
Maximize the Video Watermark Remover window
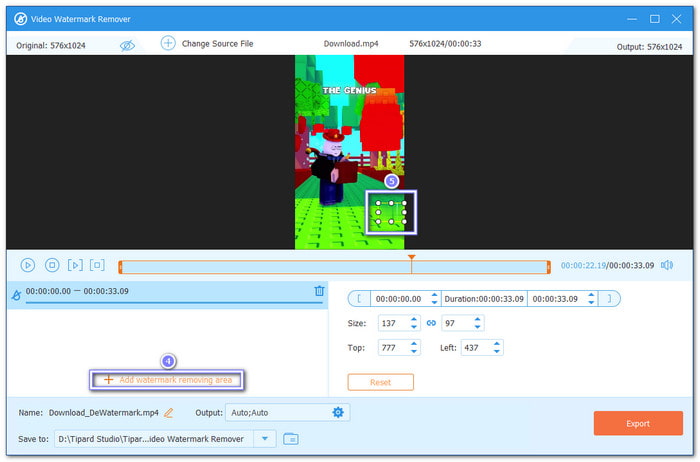[654, 19]
